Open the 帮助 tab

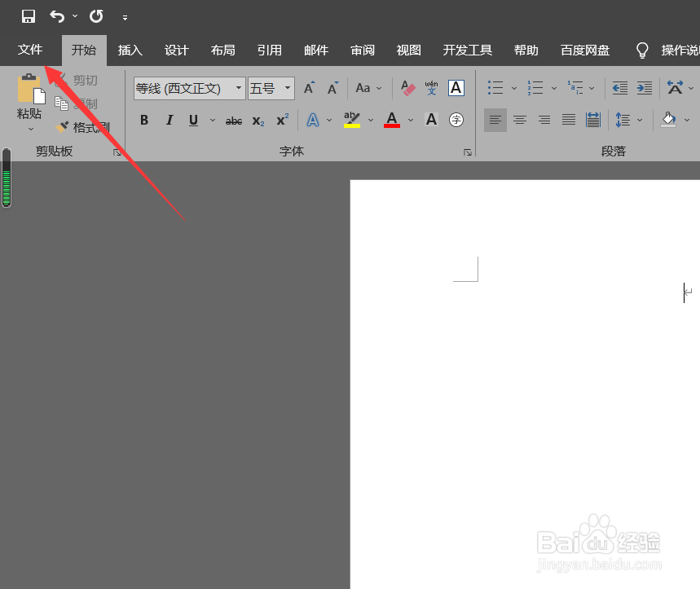(526, 50)
